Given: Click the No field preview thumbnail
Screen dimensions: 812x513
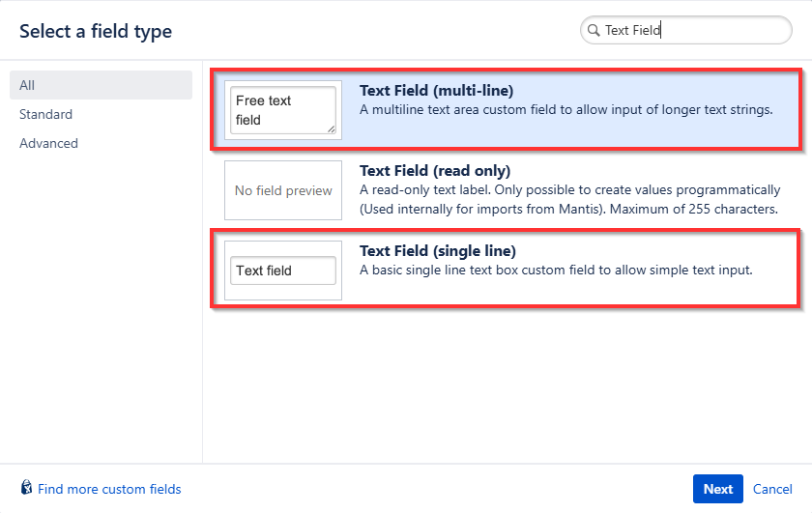Looking at the screenshot, I should [x=283, y=190].
